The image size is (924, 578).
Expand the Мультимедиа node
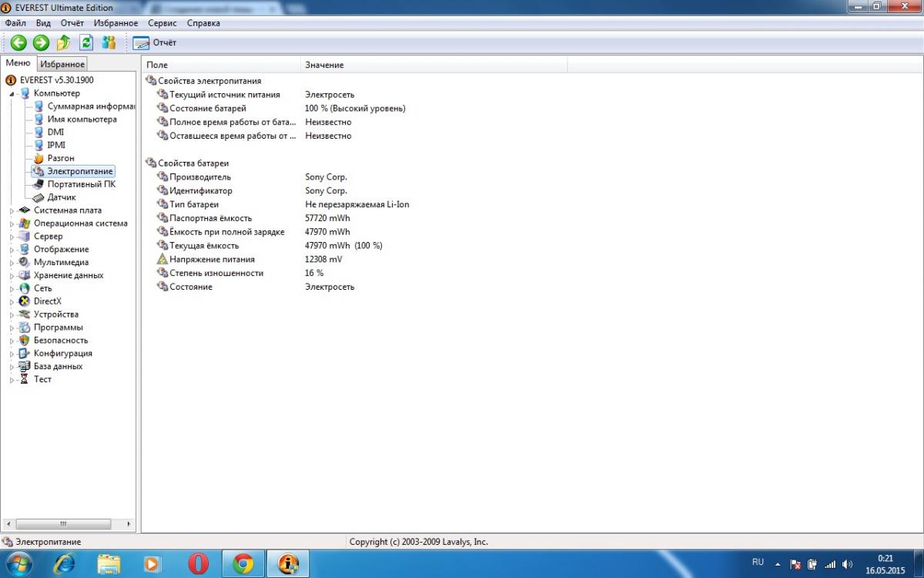tap(12, 262)
